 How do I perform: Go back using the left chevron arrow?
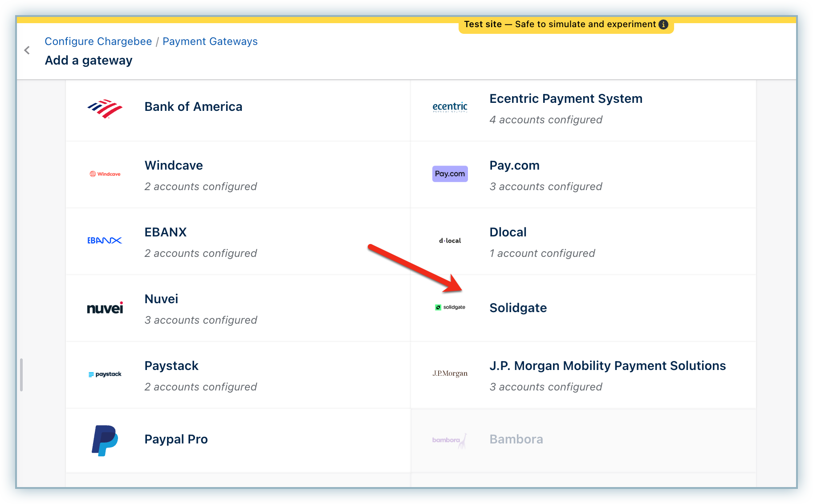(27, 50)
